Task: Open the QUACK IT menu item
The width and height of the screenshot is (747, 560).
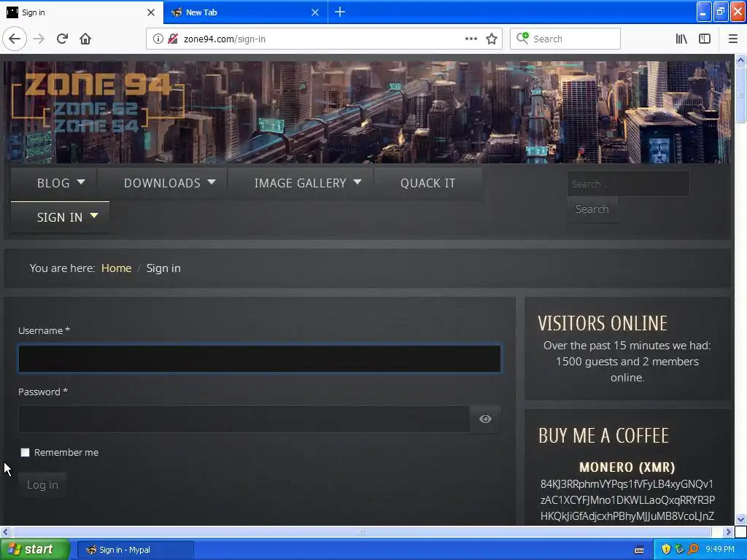Action: coord(427,183)
